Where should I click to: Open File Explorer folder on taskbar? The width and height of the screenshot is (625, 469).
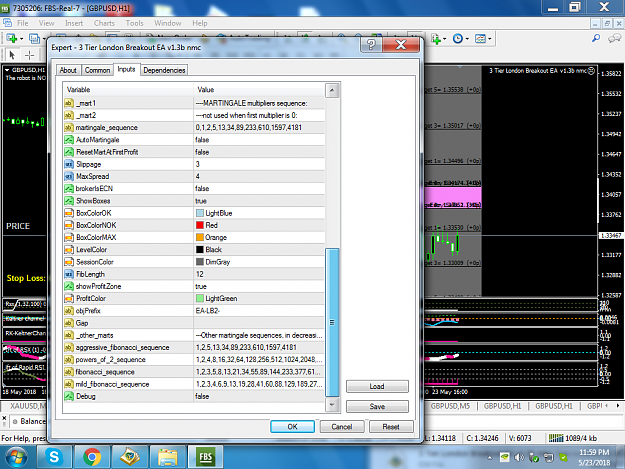[168, 457]
